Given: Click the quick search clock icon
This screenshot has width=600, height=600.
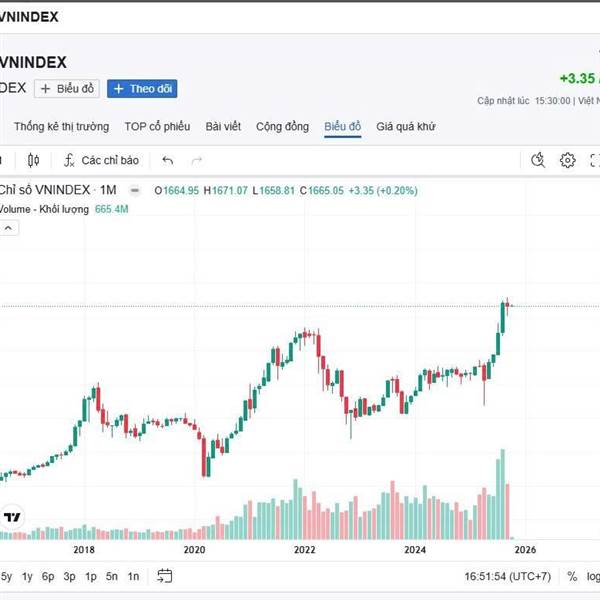Looking at the screenshot, I should [538, 160].
